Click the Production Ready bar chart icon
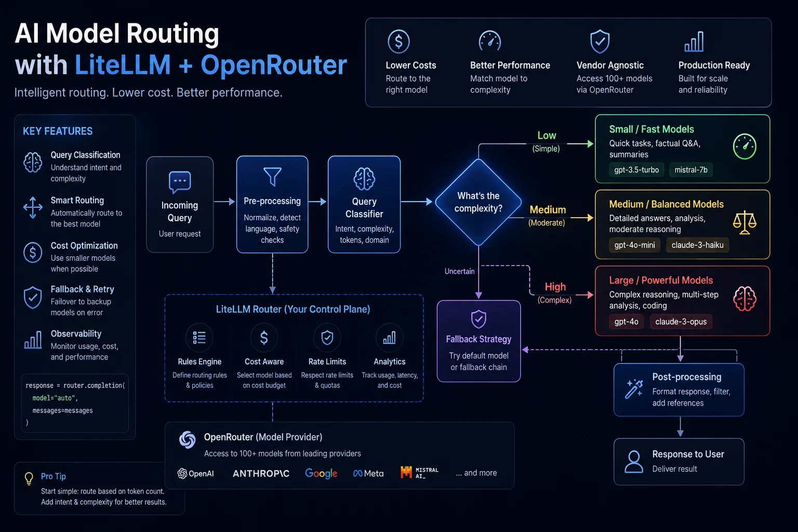 click(x=694, y=42)
